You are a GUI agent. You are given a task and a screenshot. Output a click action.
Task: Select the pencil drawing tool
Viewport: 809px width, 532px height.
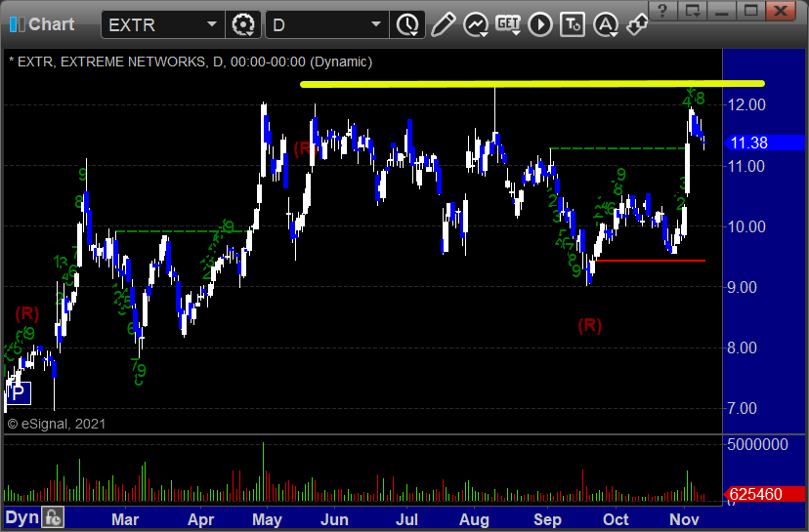443,24
